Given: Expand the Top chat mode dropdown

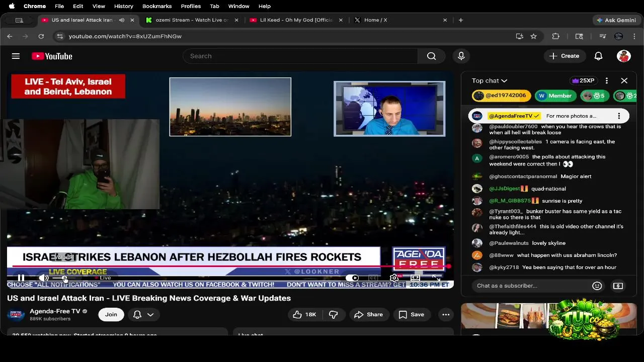Looking at the screenshot, I should (x=490, y=80).
